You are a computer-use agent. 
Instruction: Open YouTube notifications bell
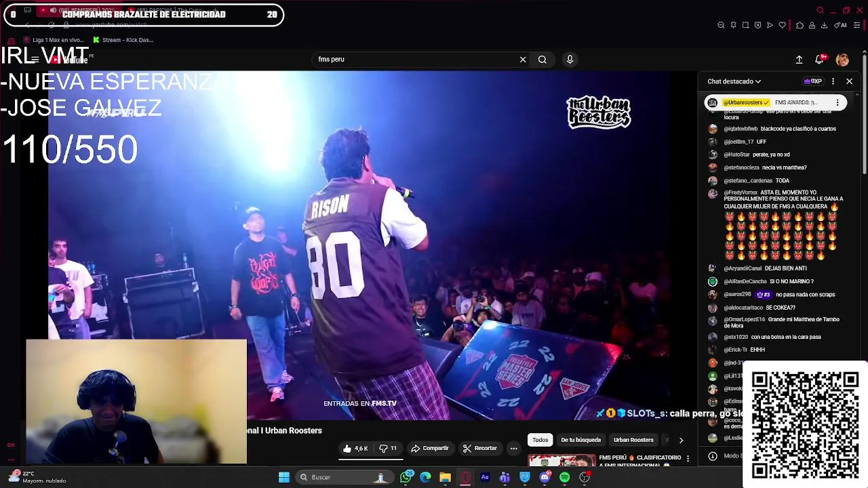819,60
